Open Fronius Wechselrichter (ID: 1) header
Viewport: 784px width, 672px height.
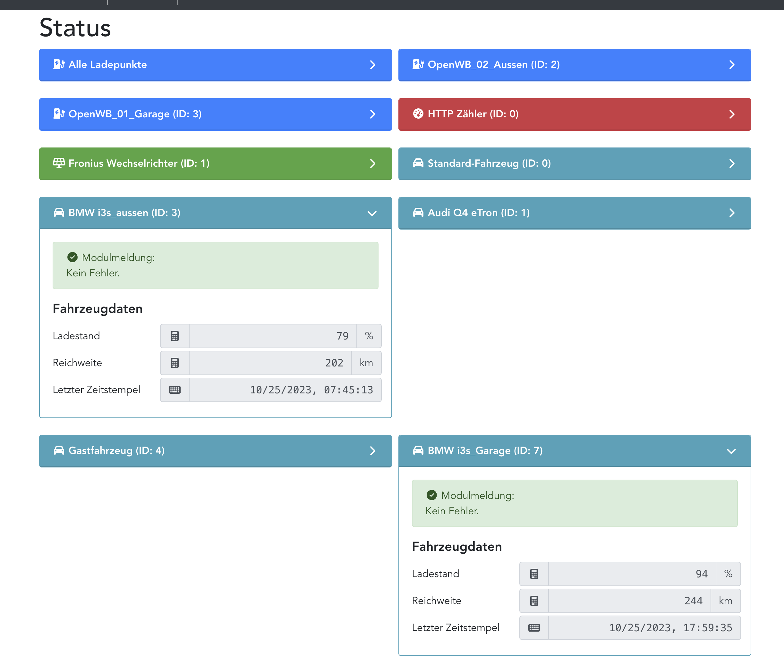139,164
